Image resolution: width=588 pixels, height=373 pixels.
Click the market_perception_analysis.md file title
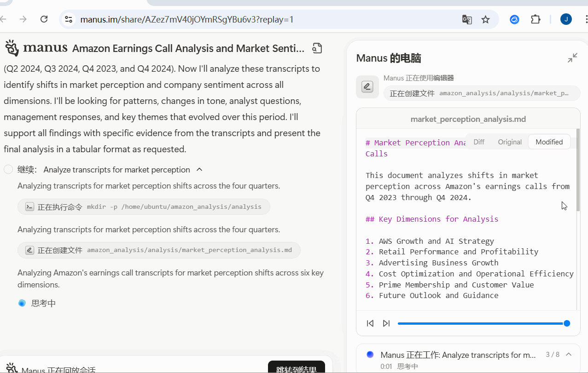tap(468, 119)
